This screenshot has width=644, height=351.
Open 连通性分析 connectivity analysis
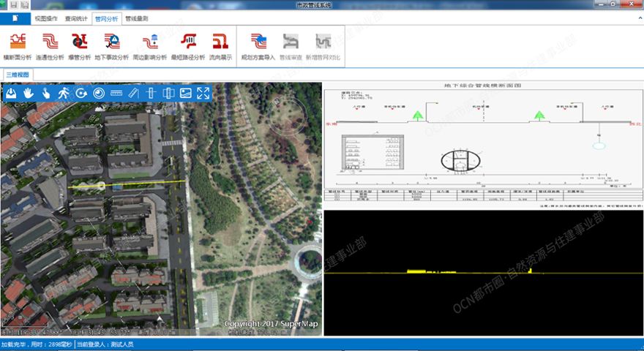(50, 46)
